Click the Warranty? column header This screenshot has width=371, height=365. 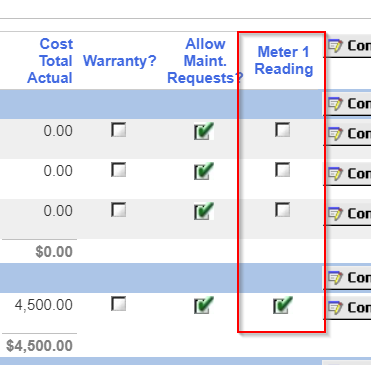point(120,61)
